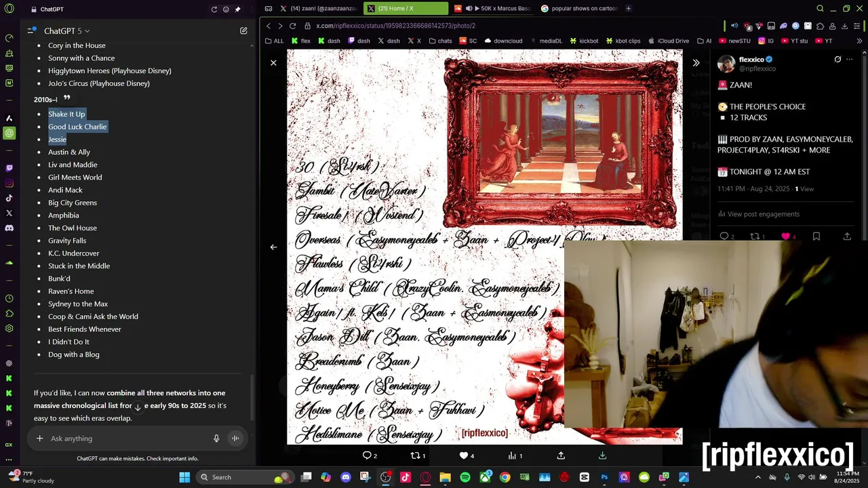The width and height of the screenshot is (868, 488).
Task: Switch to the zaan! X profile tab
Action: [x=317, y=9]
